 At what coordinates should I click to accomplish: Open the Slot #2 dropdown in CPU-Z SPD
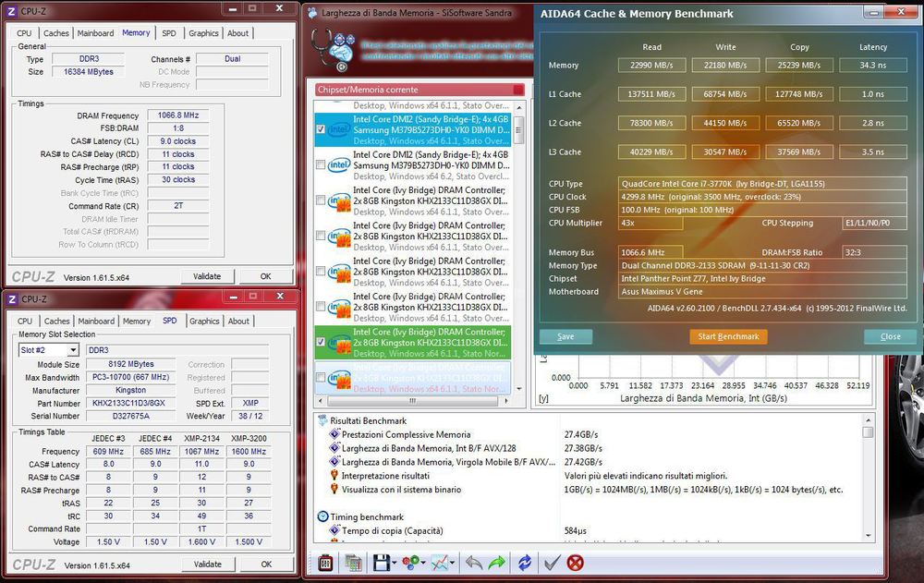[72, 350]
